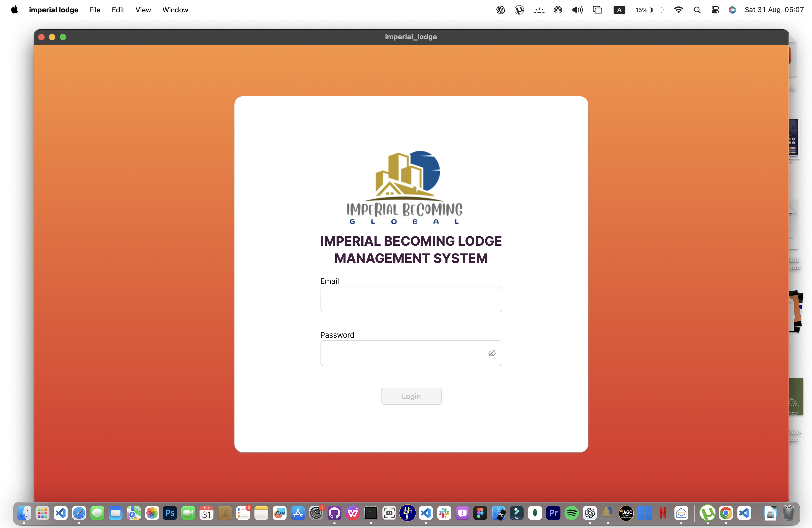
Task: Focus the Password input field
Action: [403, 353]
